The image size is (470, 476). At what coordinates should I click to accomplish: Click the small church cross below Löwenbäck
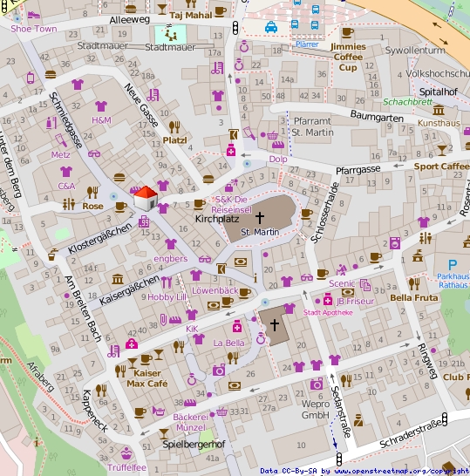pyautogui.click(x=275, y=325)
